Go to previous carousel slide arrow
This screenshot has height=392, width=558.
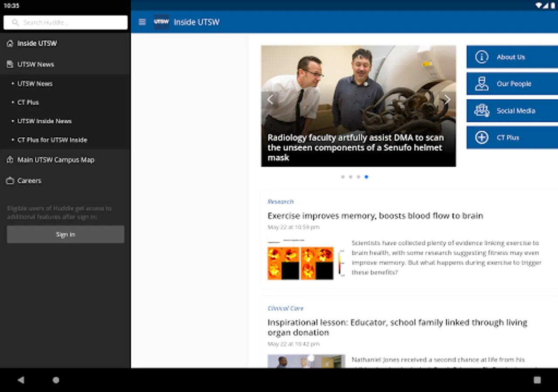click(270, 100)
